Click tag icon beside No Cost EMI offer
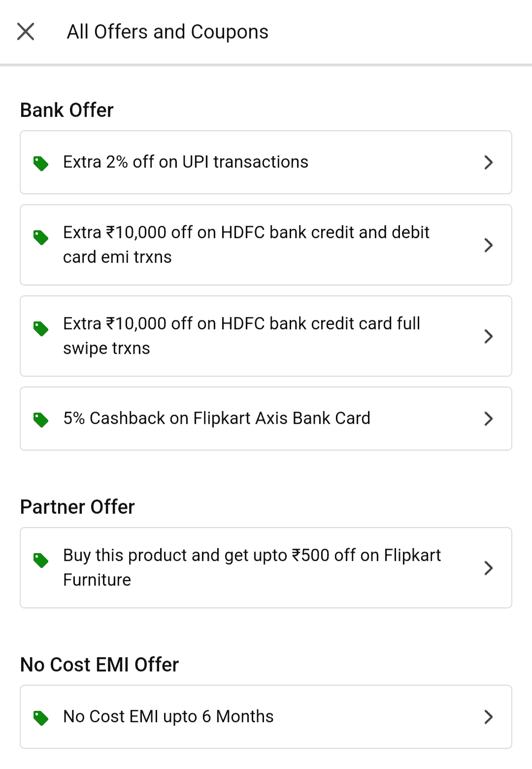 tap(41, 718)
